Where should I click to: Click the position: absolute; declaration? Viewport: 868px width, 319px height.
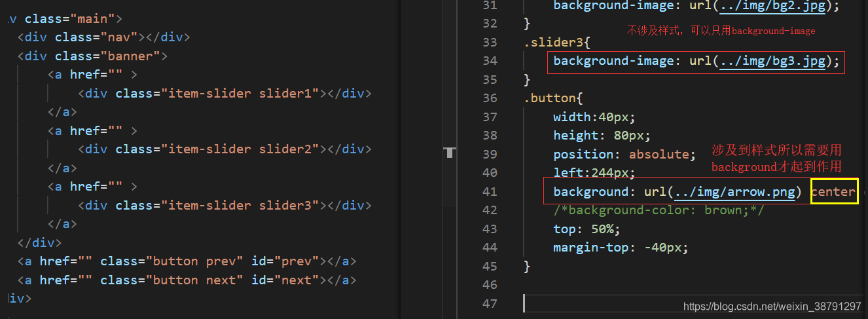(x=625, y=155)
